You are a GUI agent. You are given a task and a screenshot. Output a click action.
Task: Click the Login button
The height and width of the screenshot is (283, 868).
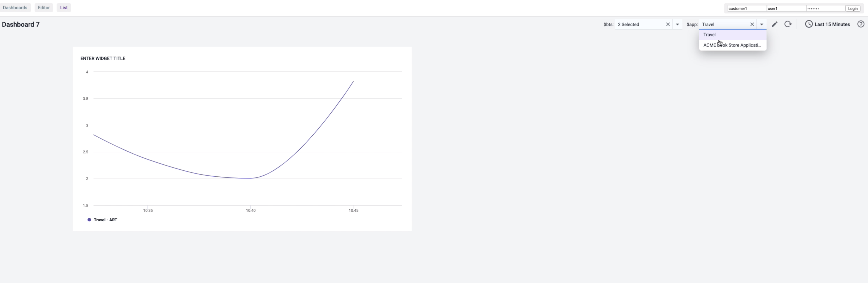853,8
